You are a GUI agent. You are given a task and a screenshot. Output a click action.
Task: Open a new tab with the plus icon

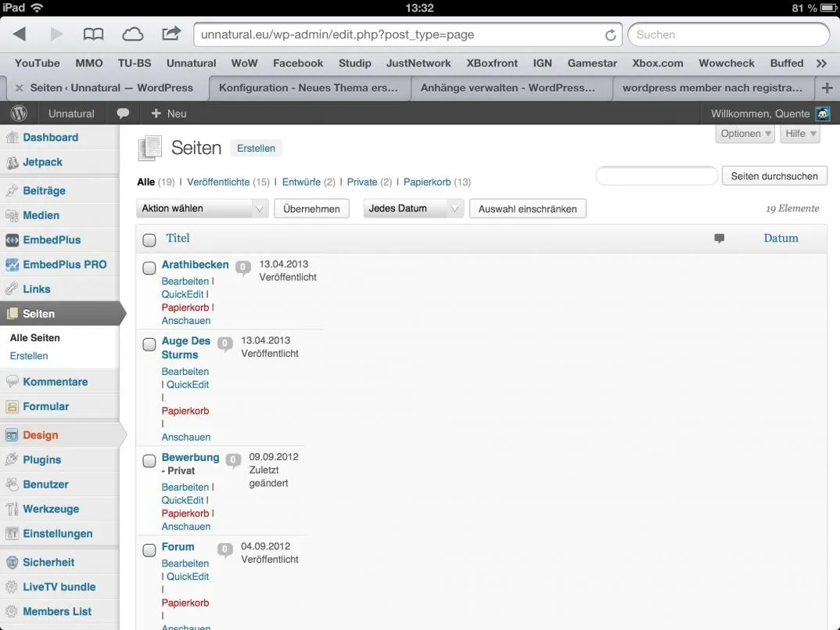point(827,88)
